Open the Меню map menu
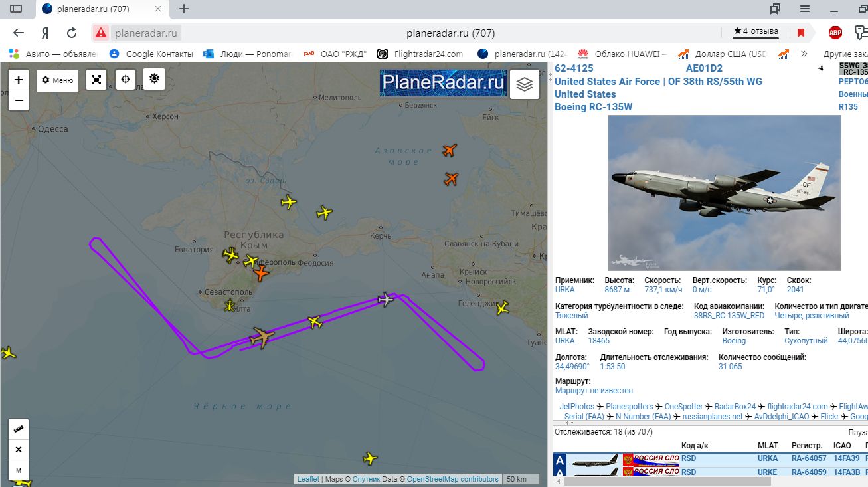 pos(57,80)
